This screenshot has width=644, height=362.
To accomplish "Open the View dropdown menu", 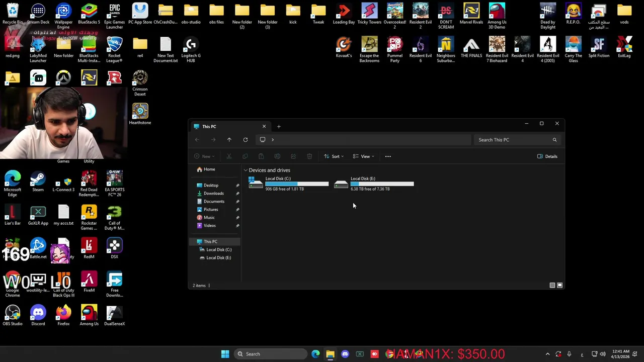I will coord(363,156).
